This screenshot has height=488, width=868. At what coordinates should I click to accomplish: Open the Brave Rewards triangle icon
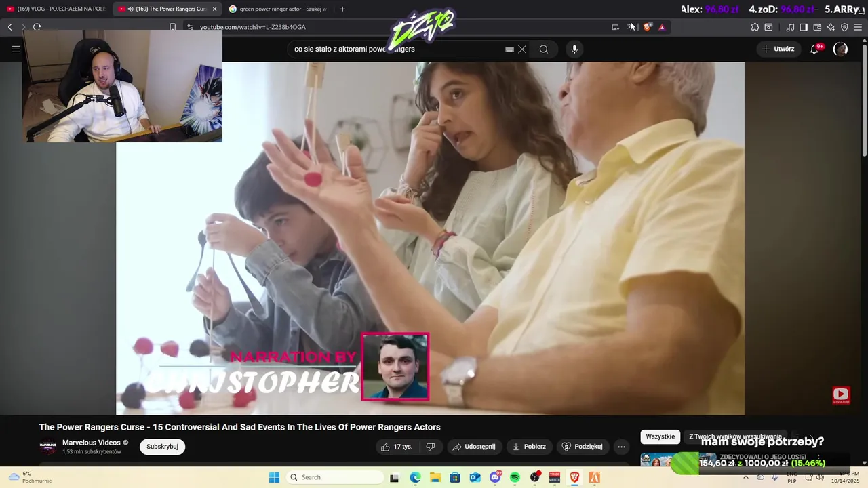662,27
